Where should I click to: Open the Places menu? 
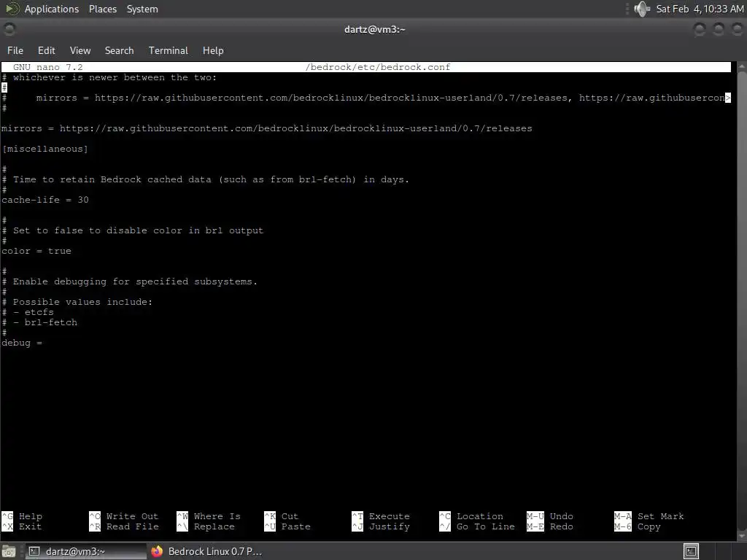pyautogui.click(x=102, y=9)
